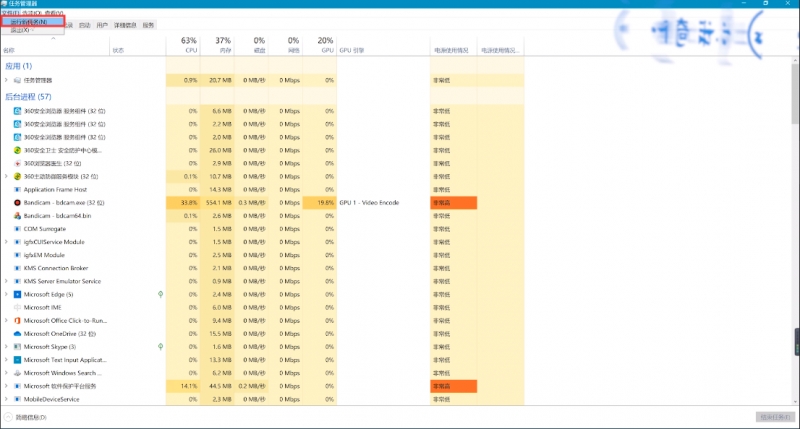Click the 任务管理器 app icon in process list
This screenshot has height=429, width=800.
[17, 80]
